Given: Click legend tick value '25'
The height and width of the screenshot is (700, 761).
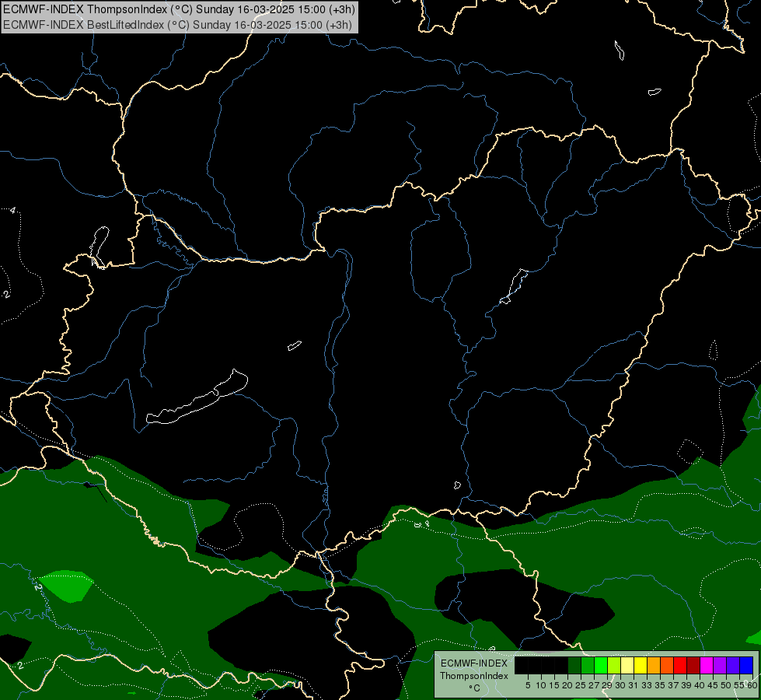Looking at the screenshot, I should coord(581,685).
